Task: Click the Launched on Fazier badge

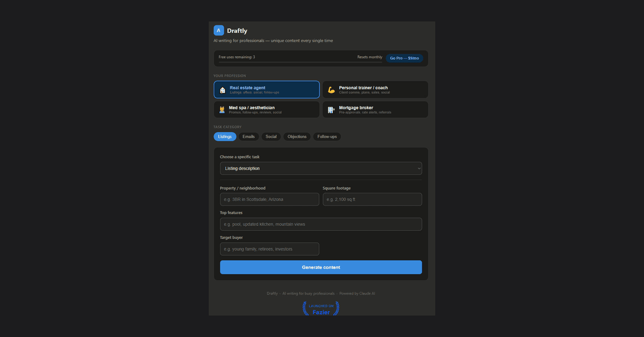Action: pyautogui.click(x=321, y=308)
